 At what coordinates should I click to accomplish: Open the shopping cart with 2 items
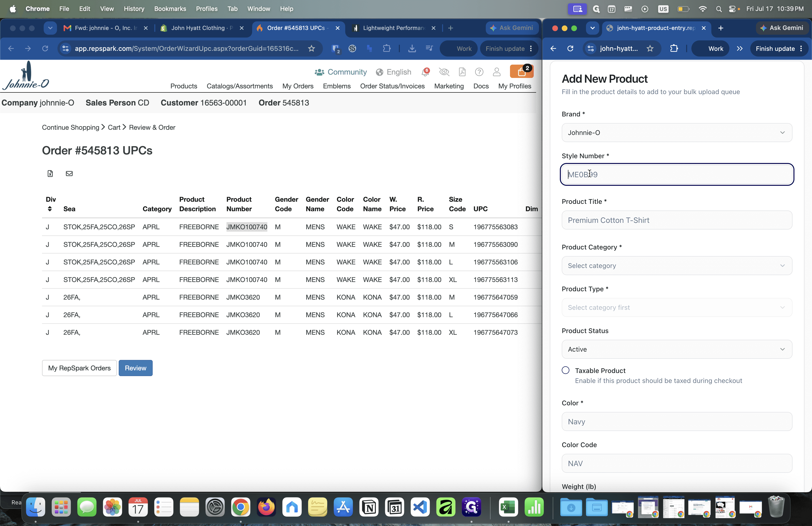521,72
